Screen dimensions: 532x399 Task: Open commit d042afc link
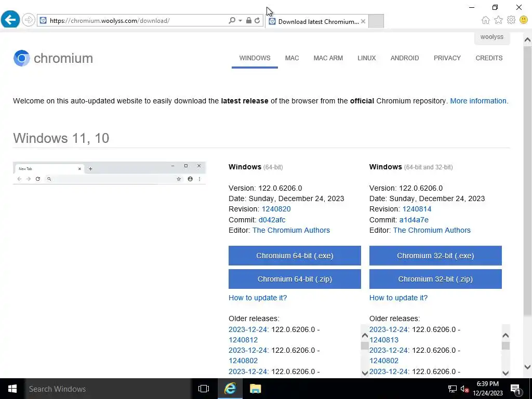click(x=272, y=220)
